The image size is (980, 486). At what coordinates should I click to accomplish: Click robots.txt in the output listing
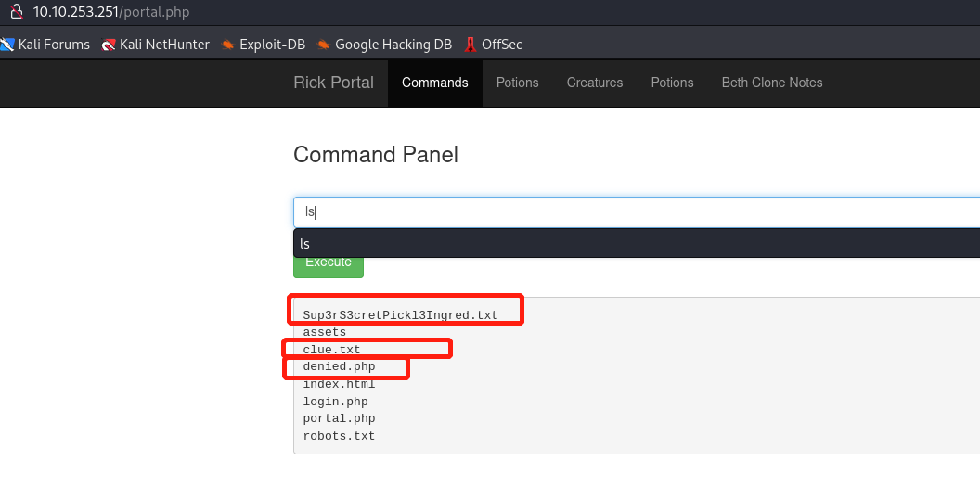pos(339,436)
